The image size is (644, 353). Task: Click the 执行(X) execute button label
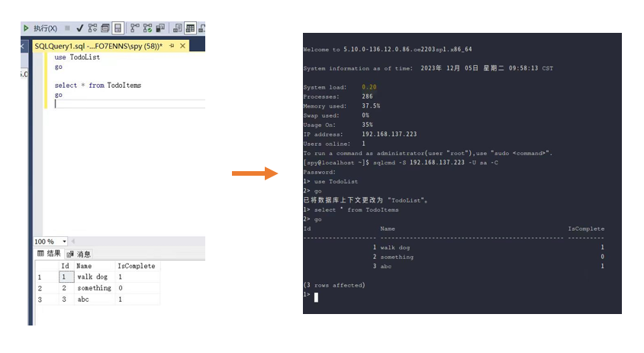tap(45, 28)
